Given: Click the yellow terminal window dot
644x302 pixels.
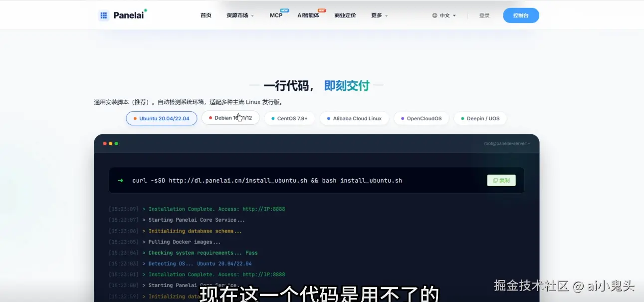Looking at the screenshot, I should pos(111,144).
